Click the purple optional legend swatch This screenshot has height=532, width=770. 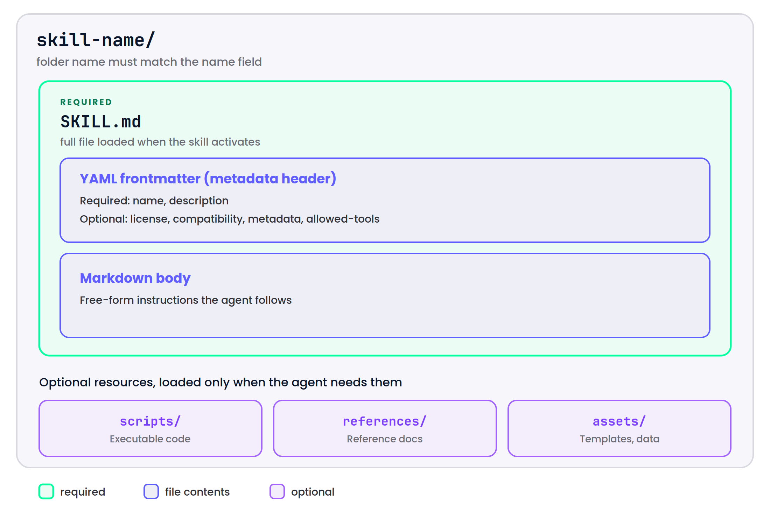(277, 491)
